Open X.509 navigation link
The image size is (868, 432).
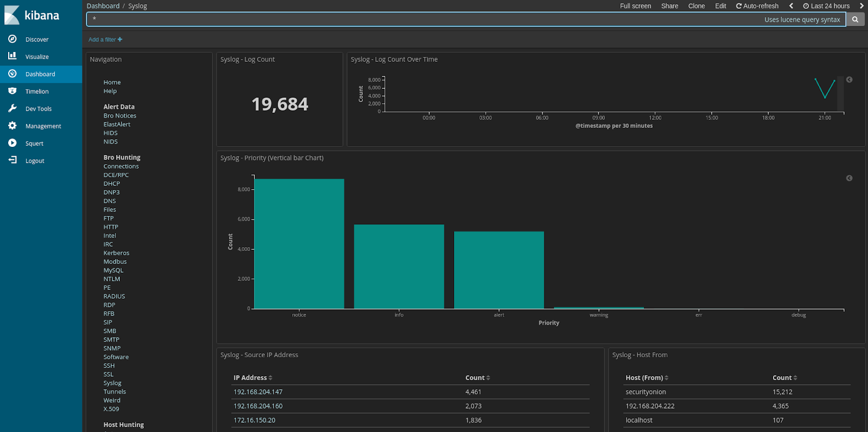(x=111, y=409)
